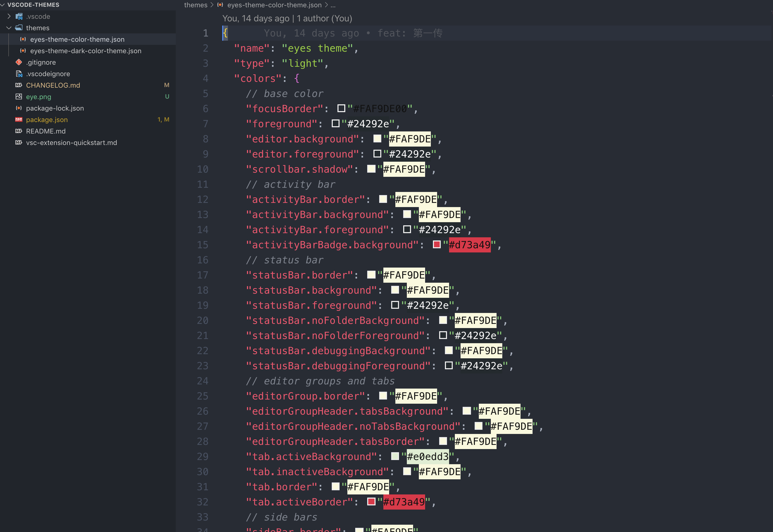Open vsc-extension-quickstart.md in explorer
773x532 pixels.
coord(71,143)
